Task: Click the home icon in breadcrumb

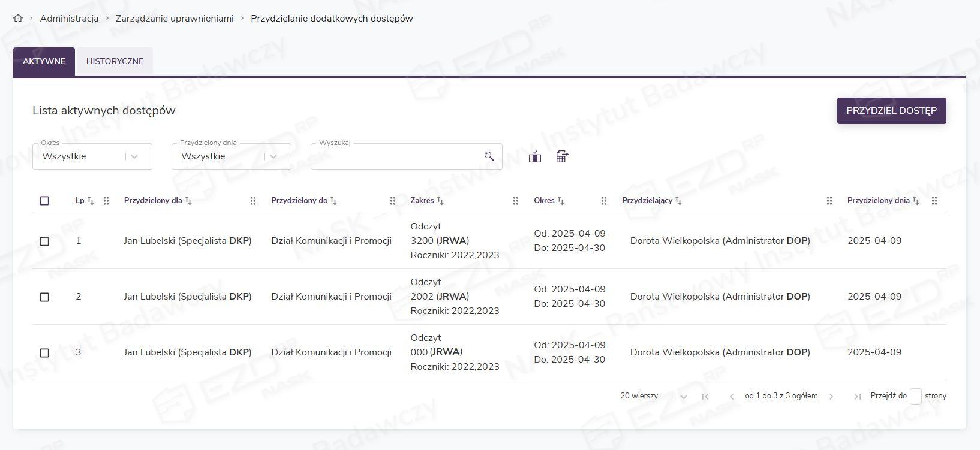Action: coord(18,18)
